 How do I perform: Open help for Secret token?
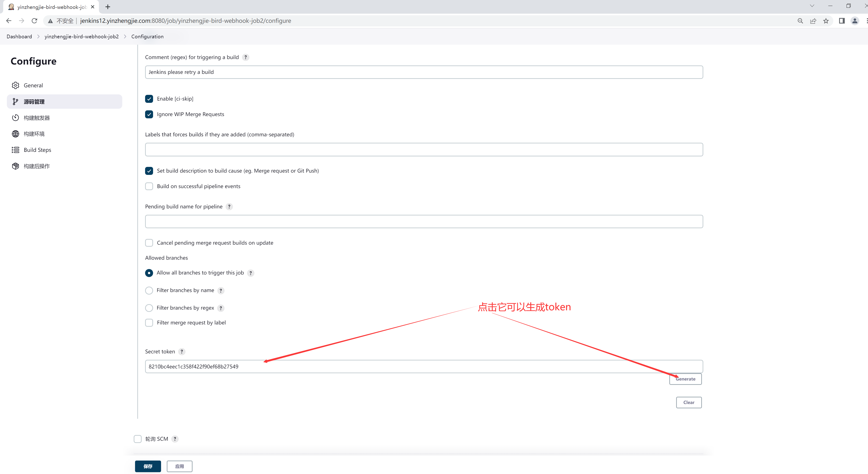tap(182, 351)
